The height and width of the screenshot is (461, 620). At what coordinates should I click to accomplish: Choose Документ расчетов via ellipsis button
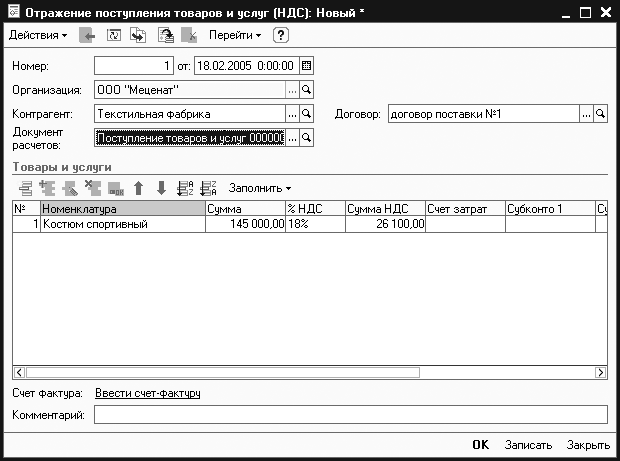pyautogui.click(x=292, y=138)
